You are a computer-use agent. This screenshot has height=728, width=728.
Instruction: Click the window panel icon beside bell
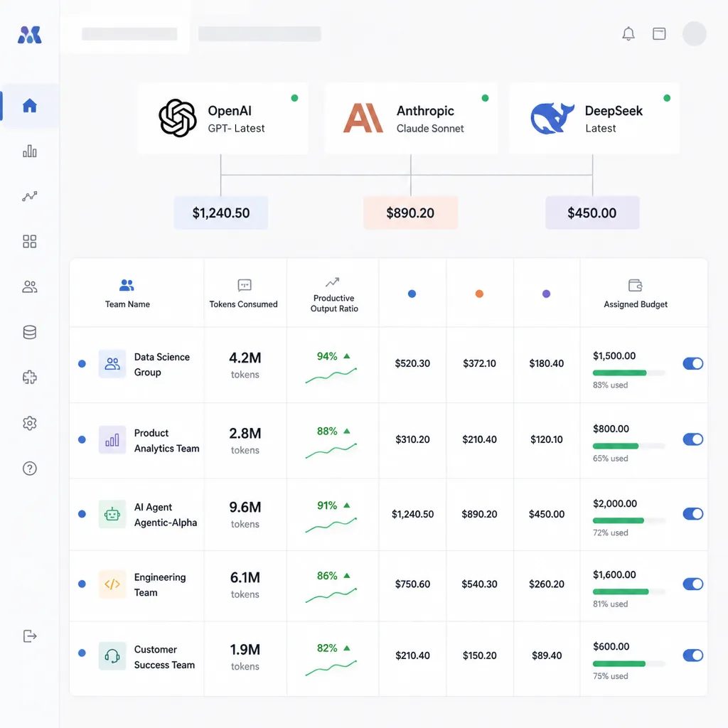click(x=659, y=33)
